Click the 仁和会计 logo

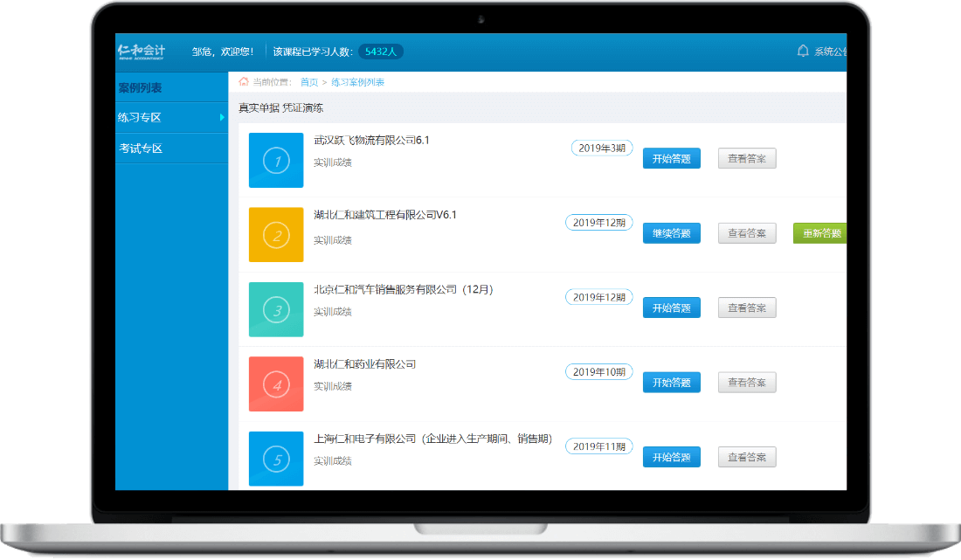[141, 52]
